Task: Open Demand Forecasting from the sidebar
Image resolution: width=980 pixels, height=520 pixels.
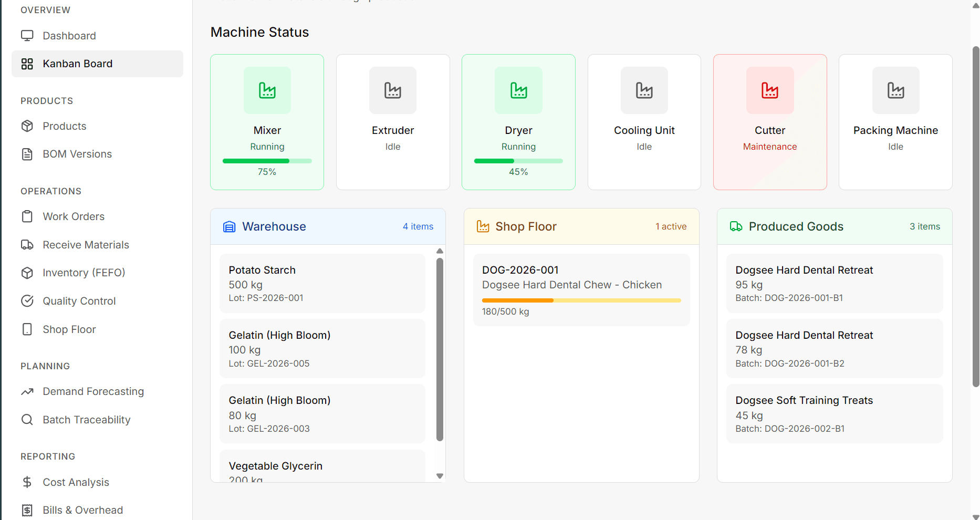Action: click(93, 391)
